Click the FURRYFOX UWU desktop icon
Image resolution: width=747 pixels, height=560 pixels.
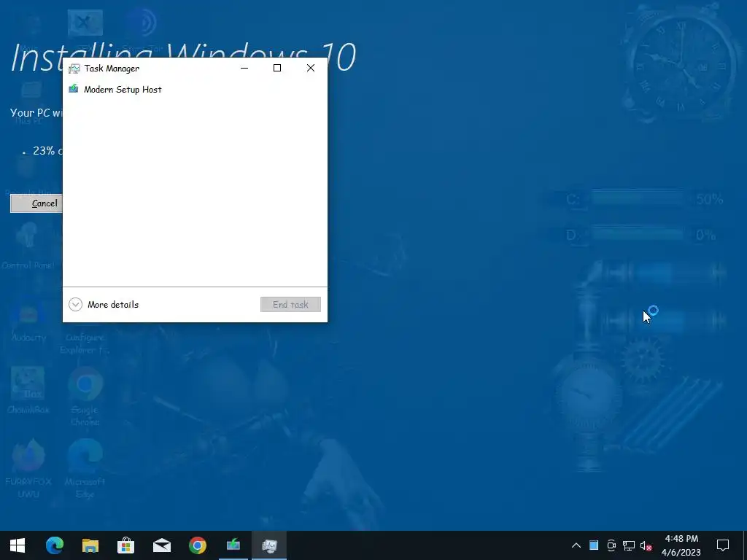pos(28,469)
